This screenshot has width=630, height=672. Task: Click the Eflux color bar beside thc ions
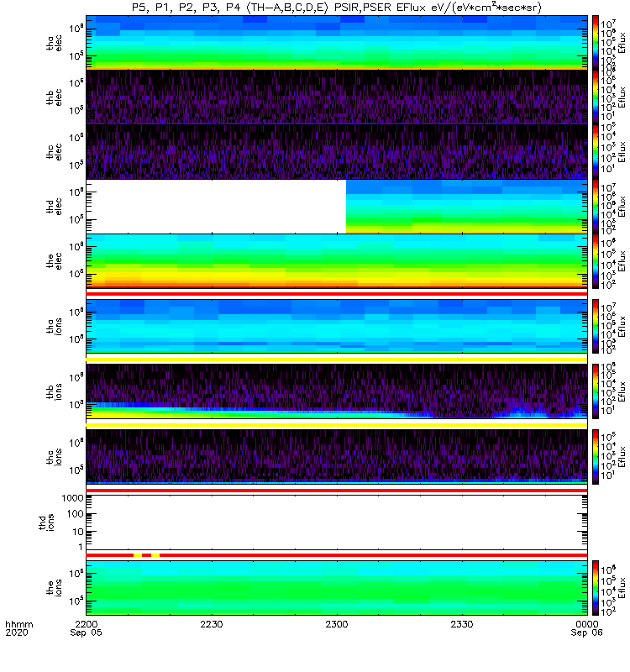(x=596, y=457)
